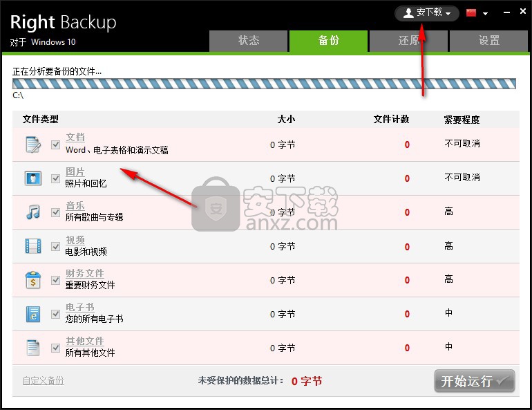Click the 中 priority in 其他文件 row
The width and height of the screenshot is (532, 410).
pos(448,346)
